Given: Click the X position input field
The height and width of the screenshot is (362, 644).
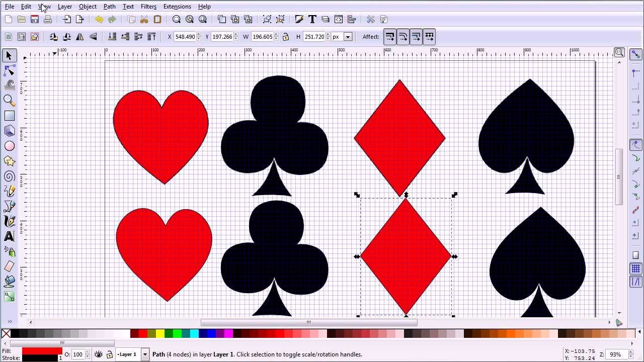Looking at the screenshot, I should pyautogui.click(x=185, y=37).
